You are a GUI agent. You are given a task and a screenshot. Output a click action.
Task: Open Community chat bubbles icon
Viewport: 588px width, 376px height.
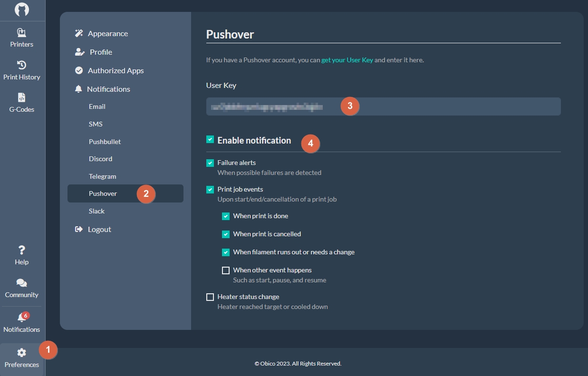click(22, 283)
